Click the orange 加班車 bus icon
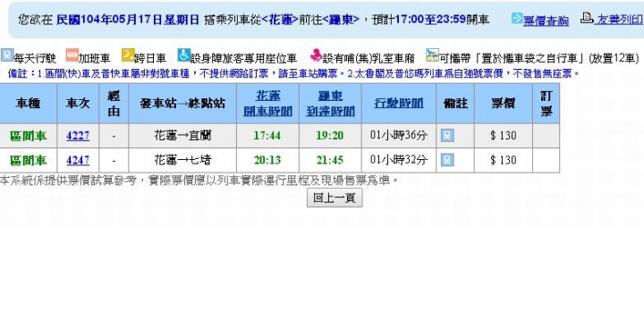This screenshot has height=328, width=644. [72, 55]
